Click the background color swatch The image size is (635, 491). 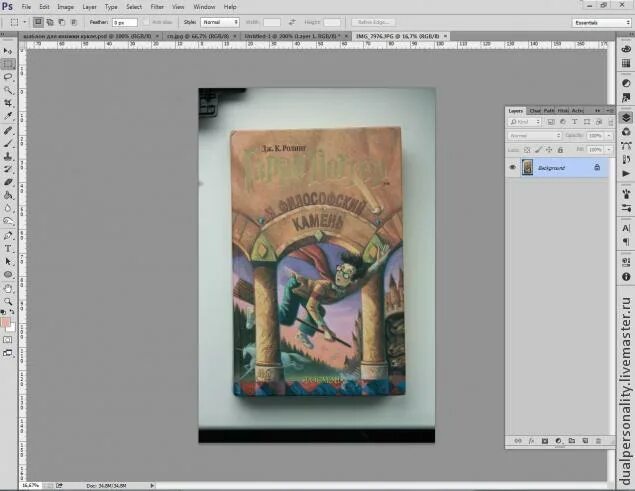click(12, 329)
